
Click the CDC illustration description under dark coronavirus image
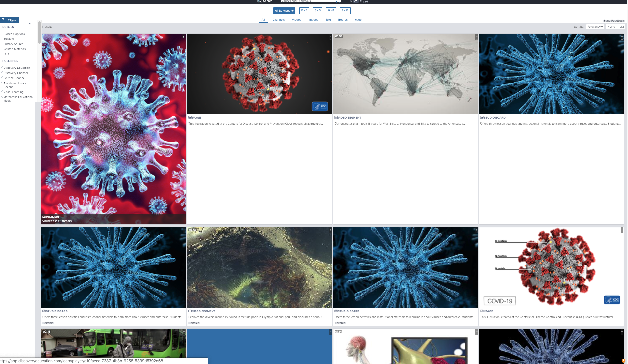point(256,124)
